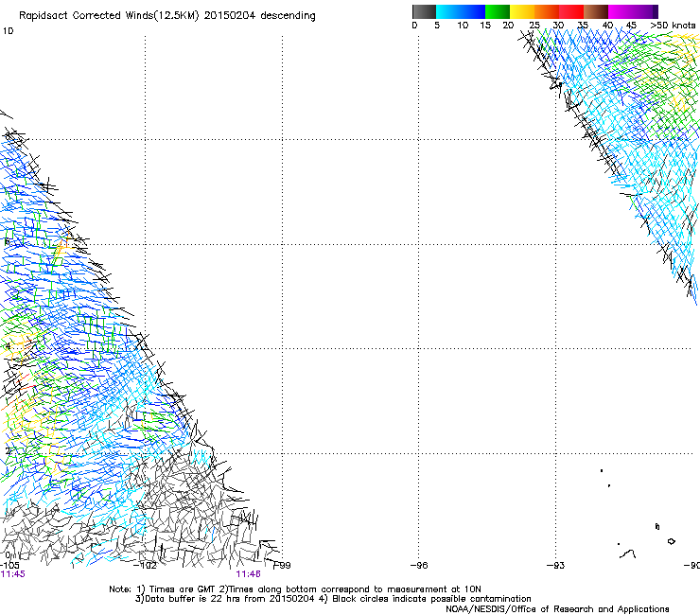This screenshot has width=700, height=615.
Task: Click the NOAA/NESDIS Office of Research credit
Action: click(x=557, y=609)
